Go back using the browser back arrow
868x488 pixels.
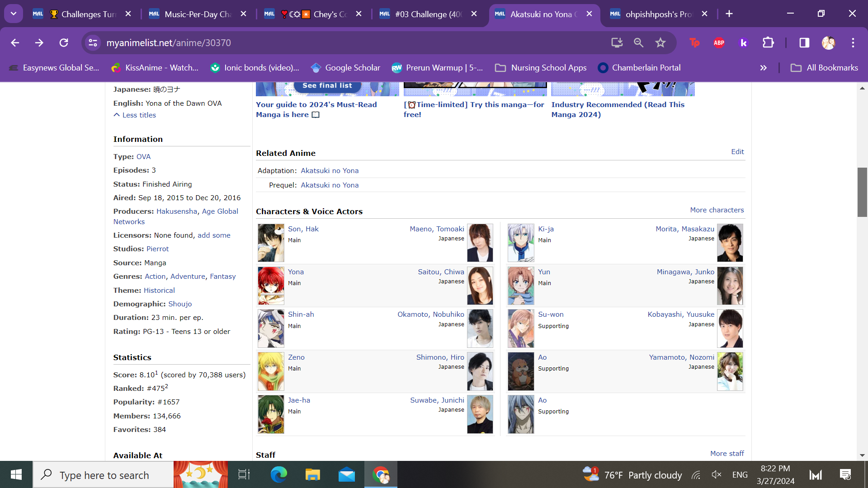15,42
